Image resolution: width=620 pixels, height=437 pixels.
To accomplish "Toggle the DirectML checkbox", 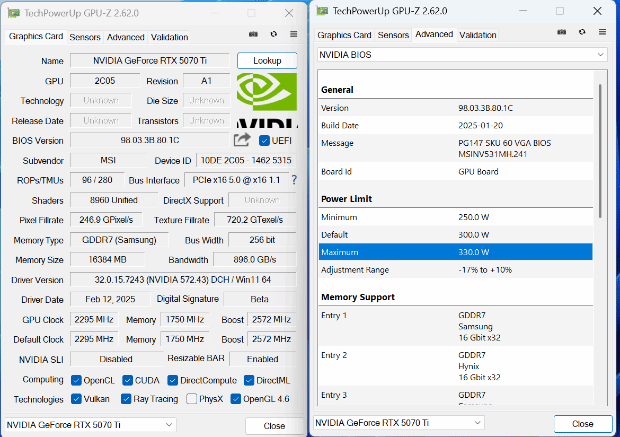I will pyautogui.click(x=249, y=380).
